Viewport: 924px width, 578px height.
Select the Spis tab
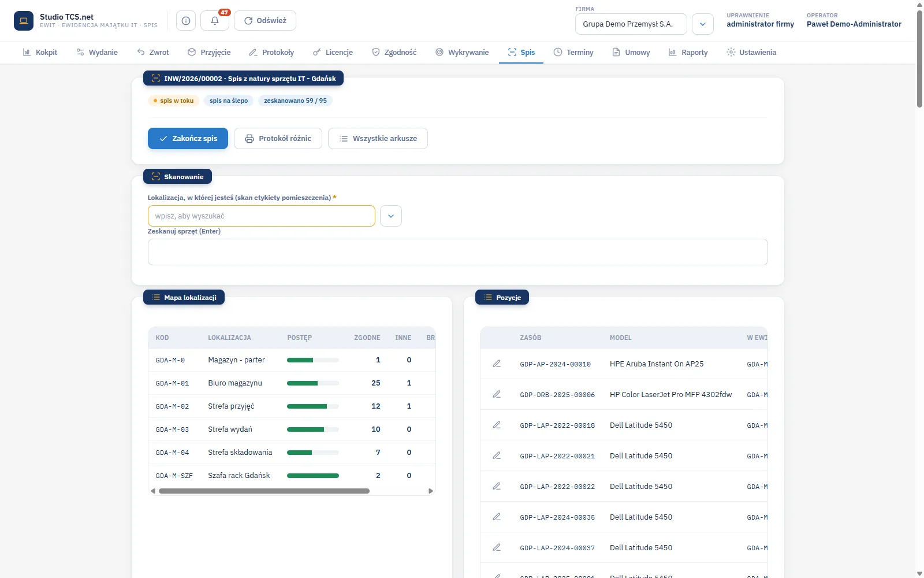(521, 53)
